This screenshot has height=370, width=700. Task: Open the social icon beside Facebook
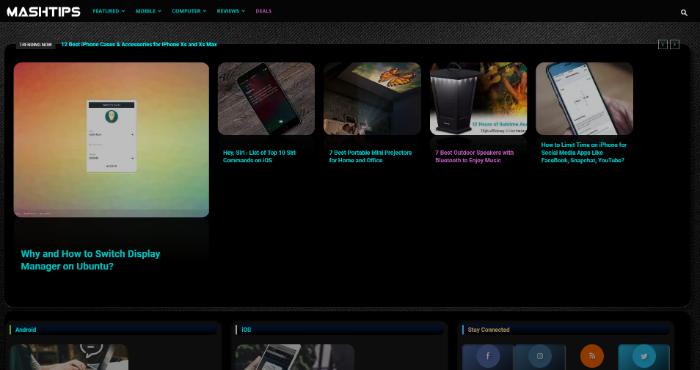point(540,356)
